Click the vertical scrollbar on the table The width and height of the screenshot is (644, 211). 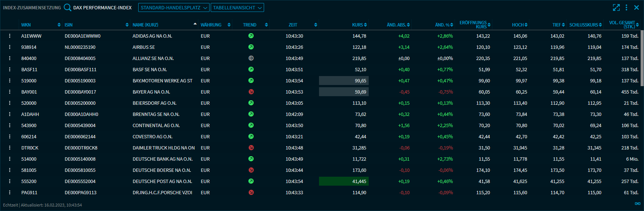[x=642, y=58]
